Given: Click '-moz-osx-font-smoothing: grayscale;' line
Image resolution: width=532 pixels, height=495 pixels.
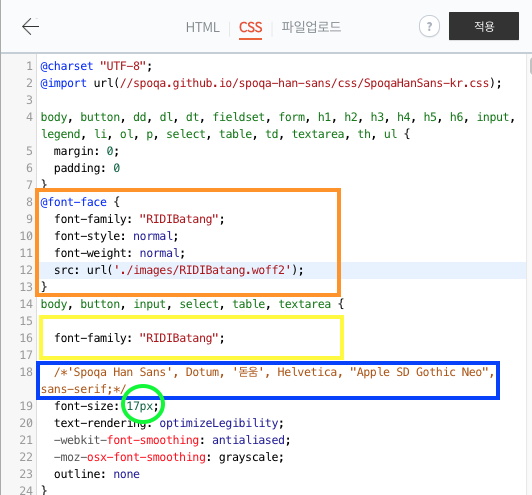Looking at the screenshot, I should click(169, 457).
